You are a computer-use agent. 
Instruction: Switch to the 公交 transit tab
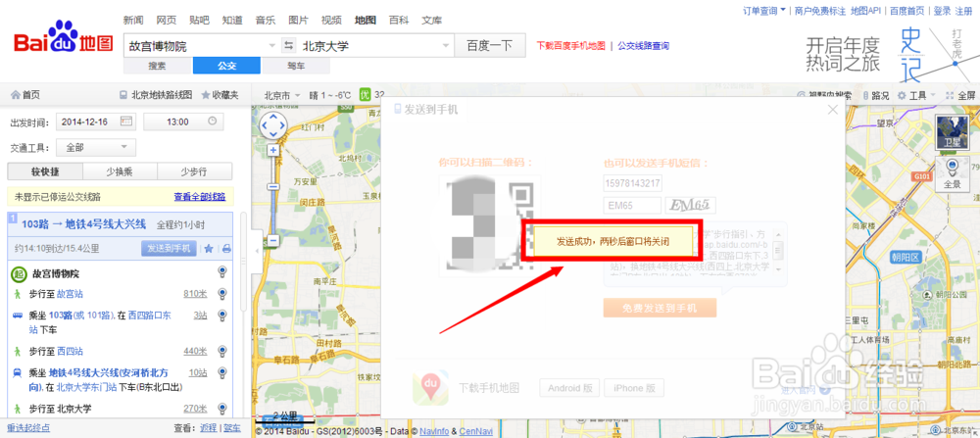(226, 66)
